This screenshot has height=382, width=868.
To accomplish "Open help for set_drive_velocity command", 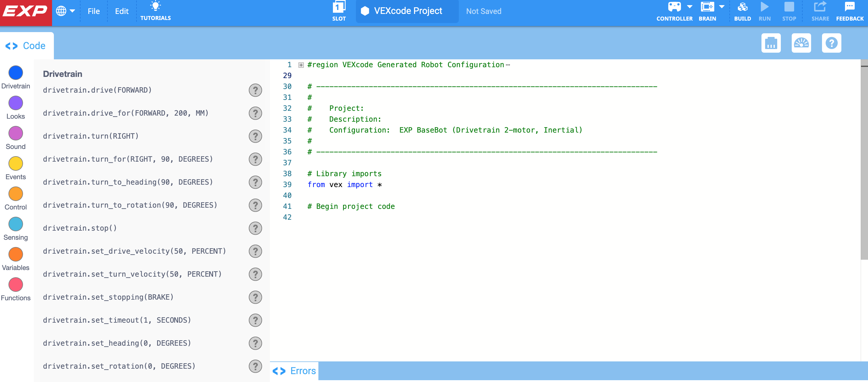I will click(x=255, y=251).
